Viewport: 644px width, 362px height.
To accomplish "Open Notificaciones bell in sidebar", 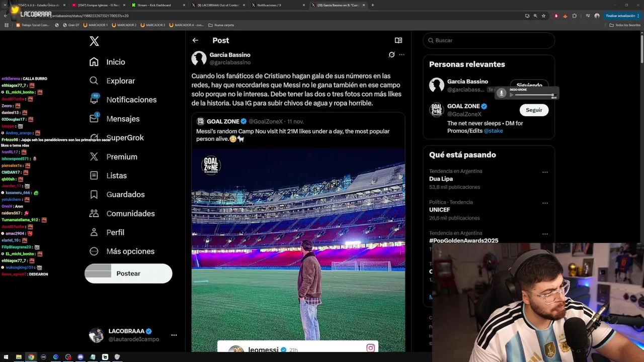I will (123, 100).
